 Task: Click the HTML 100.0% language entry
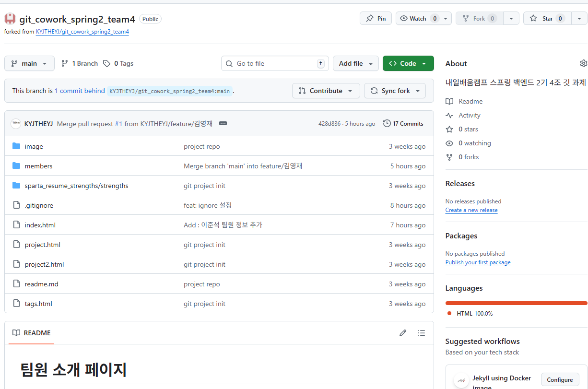pyautogui.click(x=470, y=313)
